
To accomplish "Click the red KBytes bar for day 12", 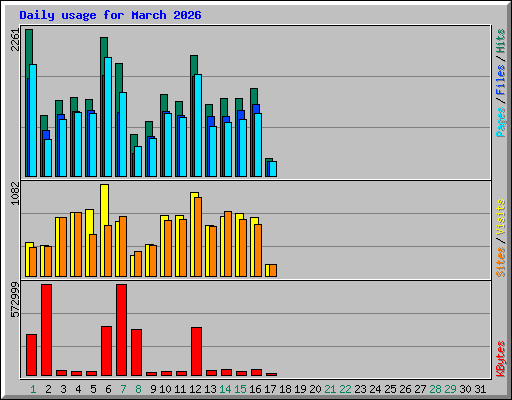I will point(197,351).
